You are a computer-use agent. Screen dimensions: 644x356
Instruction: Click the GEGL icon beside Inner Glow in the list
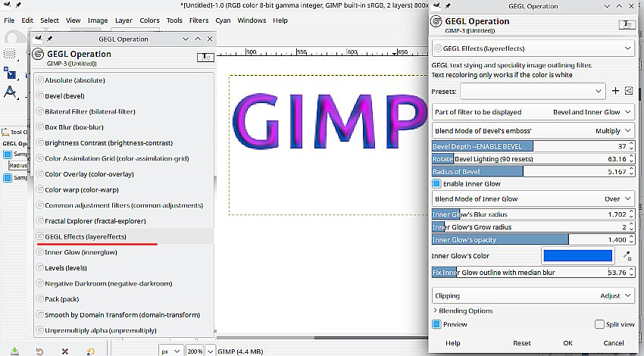[x=40, y=252]
